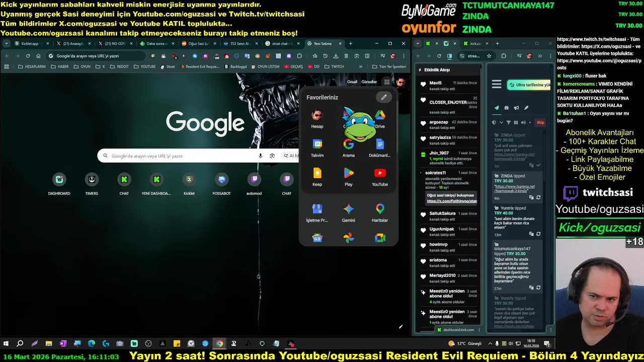
Task: Open Hesap in the favorites panel
Action: [x=317, y=119]
